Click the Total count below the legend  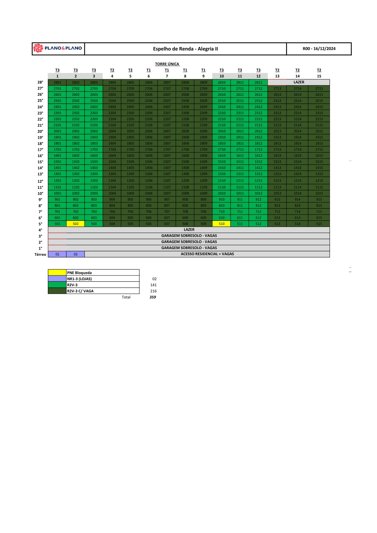pos(153,297)
